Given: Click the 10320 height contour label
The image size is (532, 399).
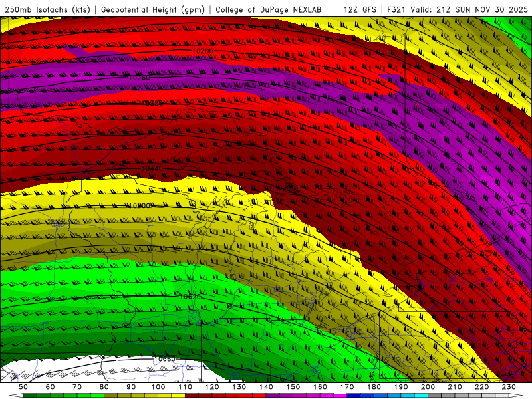Looking at the screenshot, I should pyautogui.click(x=152, y=103).
